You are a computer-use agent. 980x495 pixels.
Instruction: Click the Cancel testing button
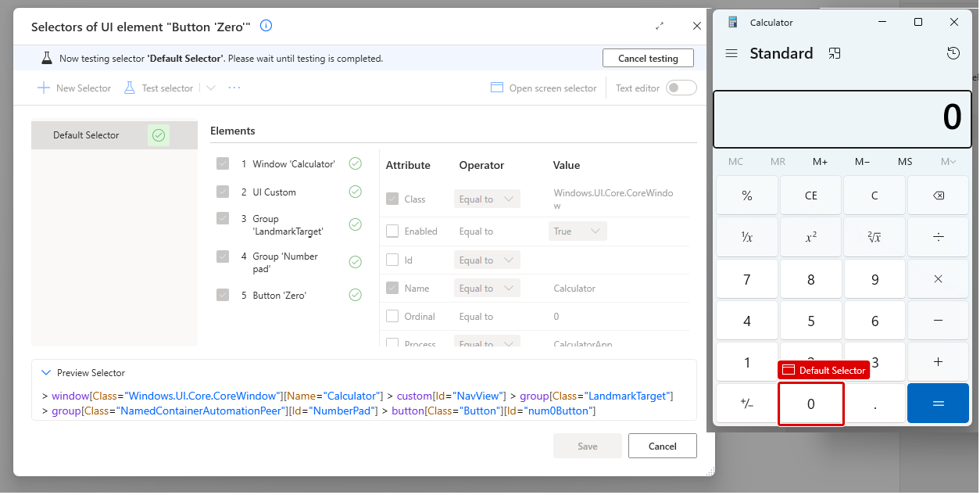point(648,59)
